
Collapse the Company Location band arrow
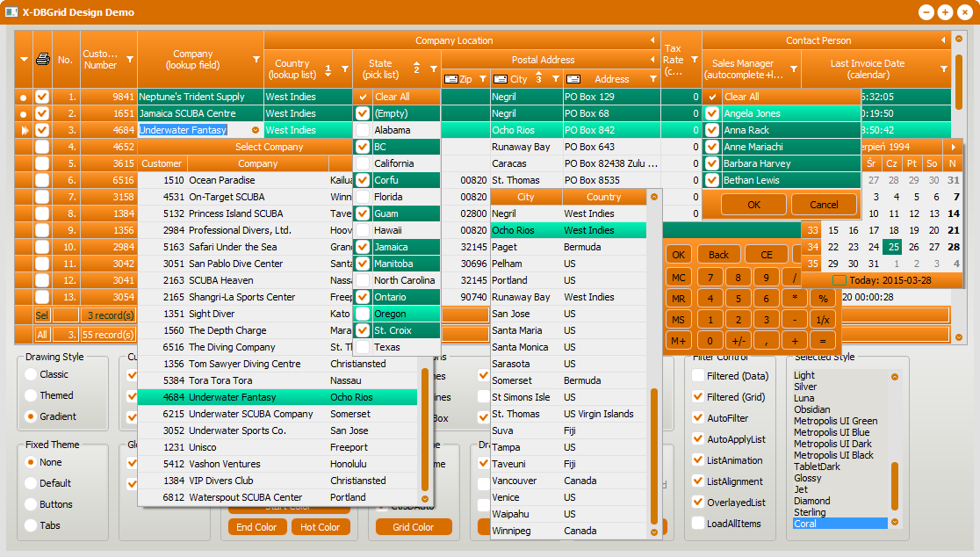[x=652, y=40]
